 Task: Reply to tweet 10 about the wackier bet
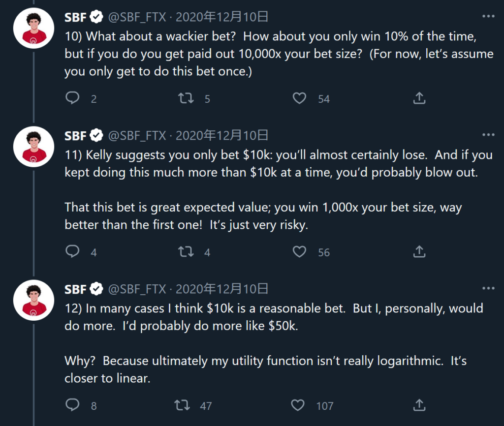(x=73, y=98)
